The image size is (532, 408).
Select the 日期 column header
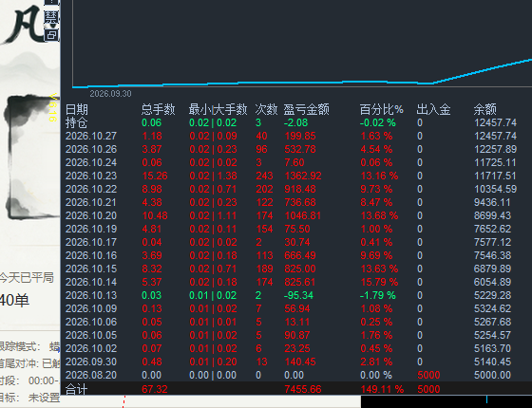[x=77, y=109]
